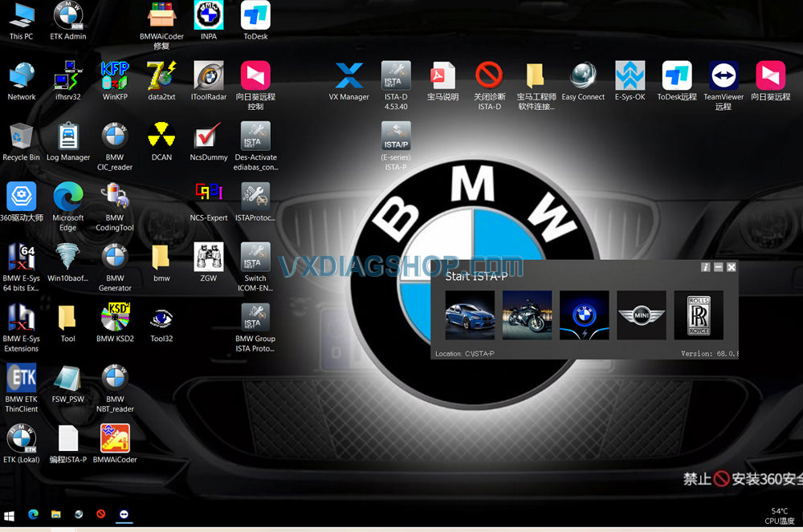Select the Rolls Royce brand thumbnail
803x532 pixels.
[x=698, y=315]
